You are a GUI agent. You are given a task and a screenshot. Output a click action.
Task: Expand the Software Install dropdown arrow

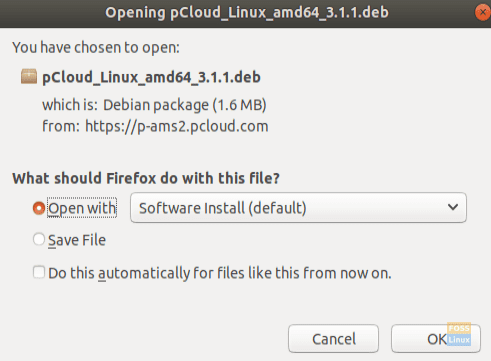pos(453,207)
